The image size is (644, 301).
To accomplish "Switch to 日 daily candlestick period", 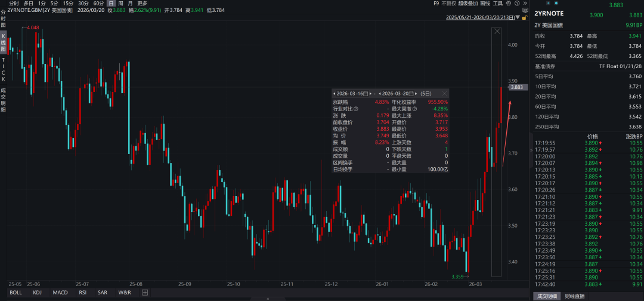I will [x=111, y=4].
